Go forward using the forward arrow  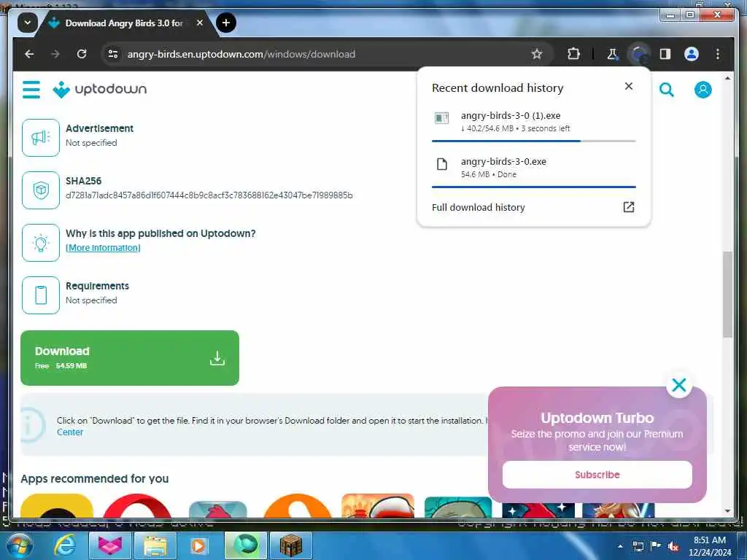pos(55,54)
